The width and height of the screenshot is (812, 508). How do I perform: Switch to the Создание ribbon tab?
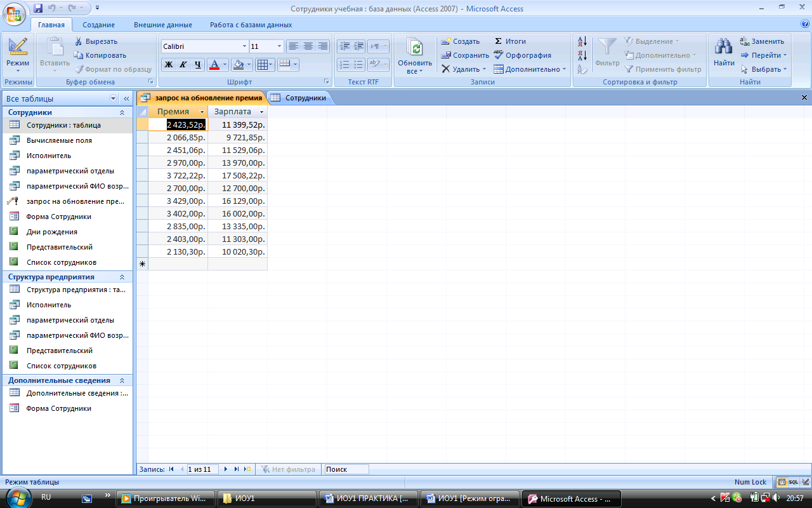click(x=98, y=25)
